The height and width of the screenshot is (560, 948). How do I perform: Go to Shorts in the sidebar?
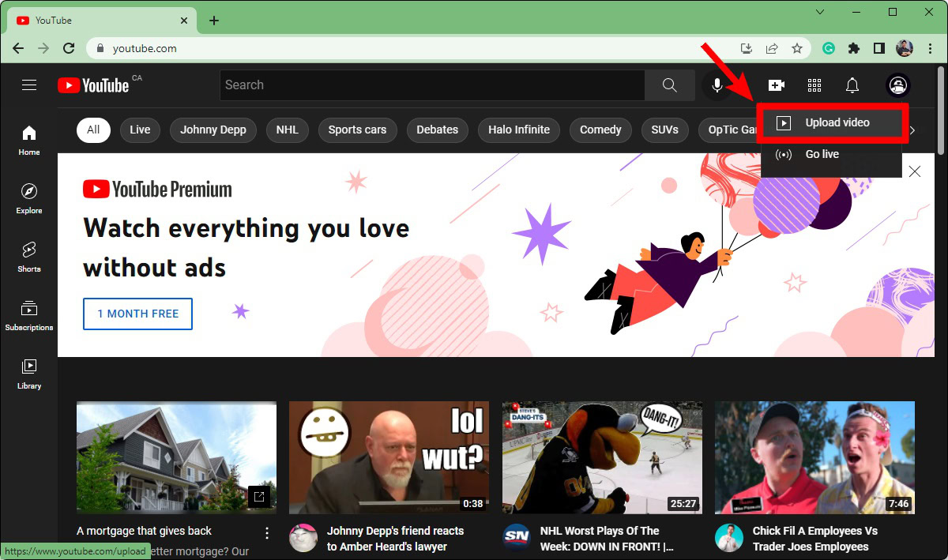point(29,257)
